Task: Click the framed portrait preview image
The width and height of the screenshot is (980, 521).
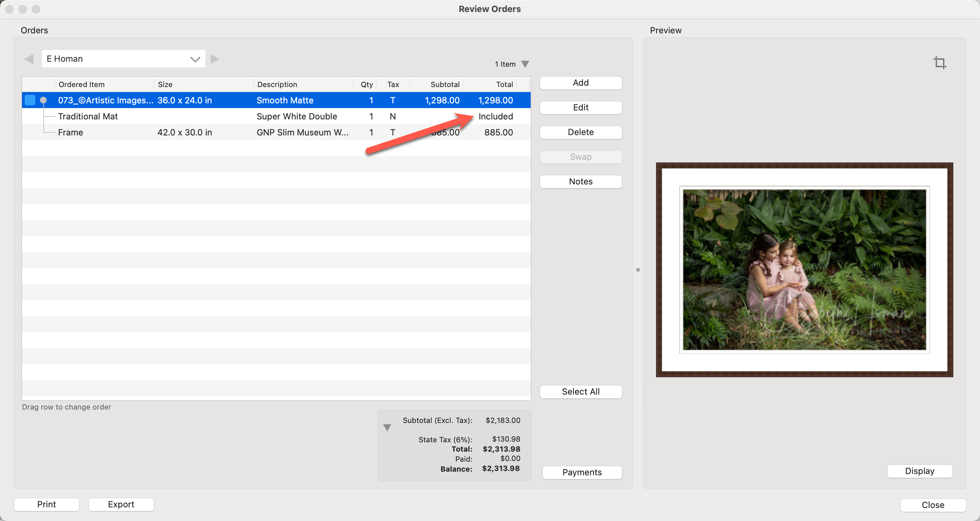Action: pos(804,270)
